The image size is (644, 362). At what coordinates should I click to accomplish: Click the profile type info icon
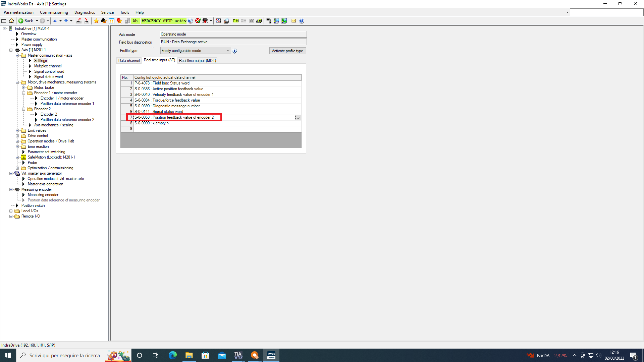235,51
